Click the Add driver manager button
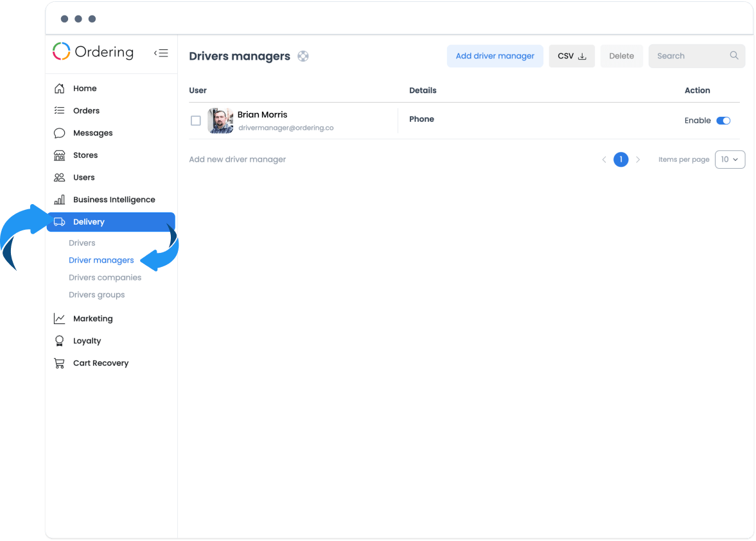 495,56
